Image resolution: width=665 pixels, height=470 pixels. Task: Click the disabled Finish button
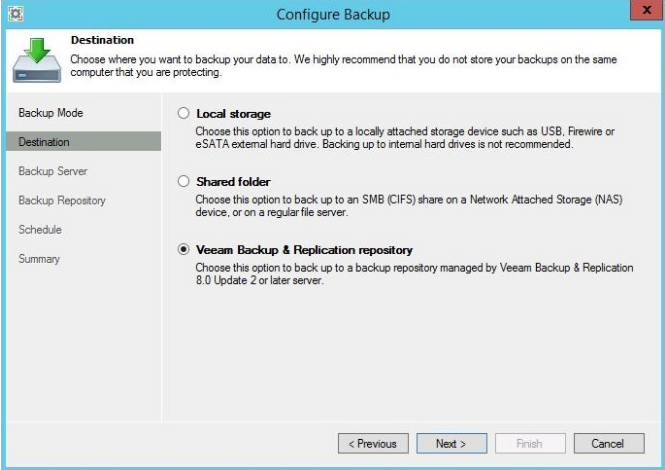pyautogui.click(x=530, y=443)
